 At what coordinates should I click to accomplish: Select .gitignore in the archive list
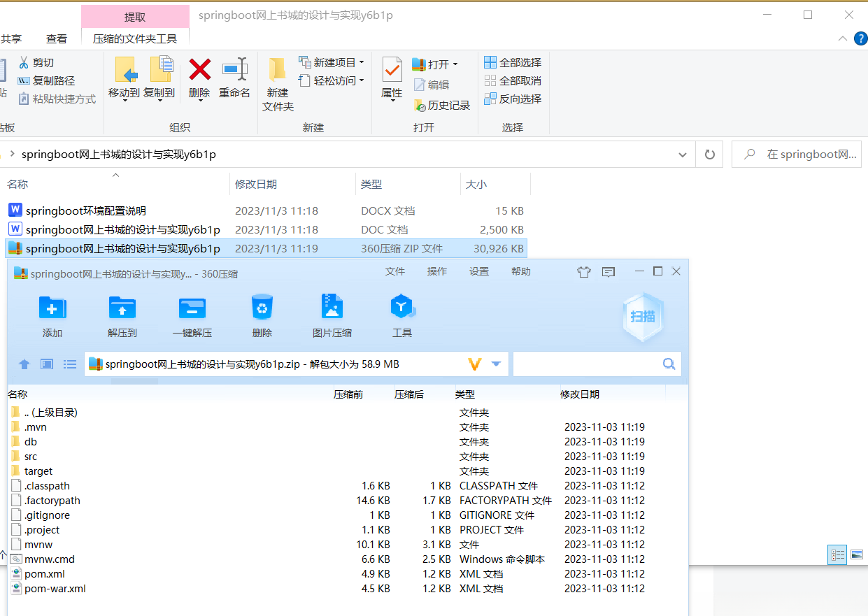click(x=47, y=515)
